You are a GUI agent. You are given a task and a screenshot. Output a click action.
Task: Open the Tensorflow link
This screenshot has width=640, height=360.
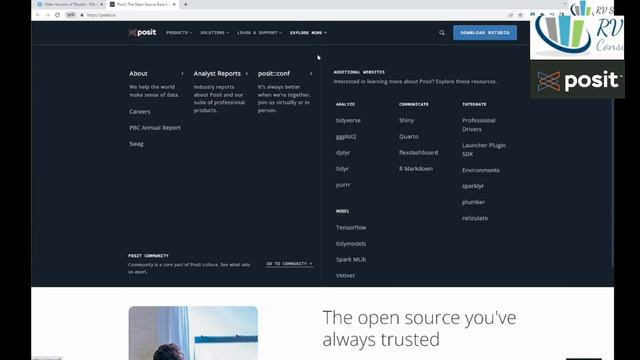pyautogui.click(x=351, y=227)
